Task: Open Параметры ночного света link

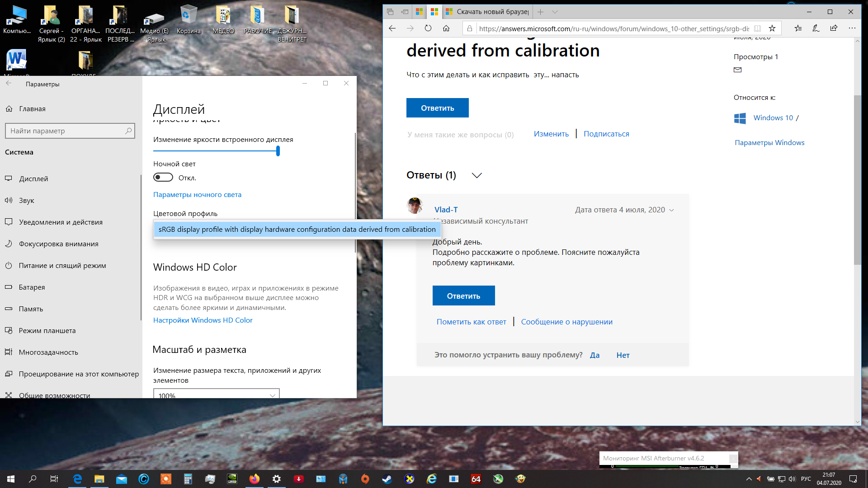Action: [197, 195]
